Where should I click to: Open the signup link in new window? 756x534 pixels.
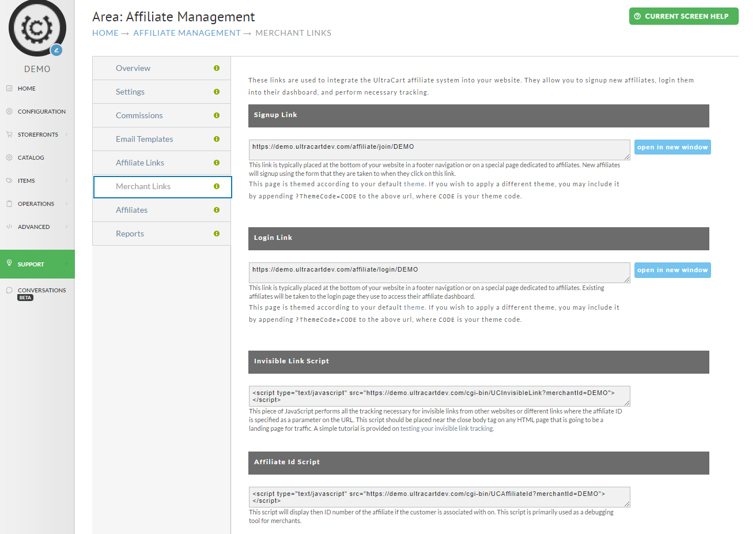pyautogui.click(x=672, y=147)
